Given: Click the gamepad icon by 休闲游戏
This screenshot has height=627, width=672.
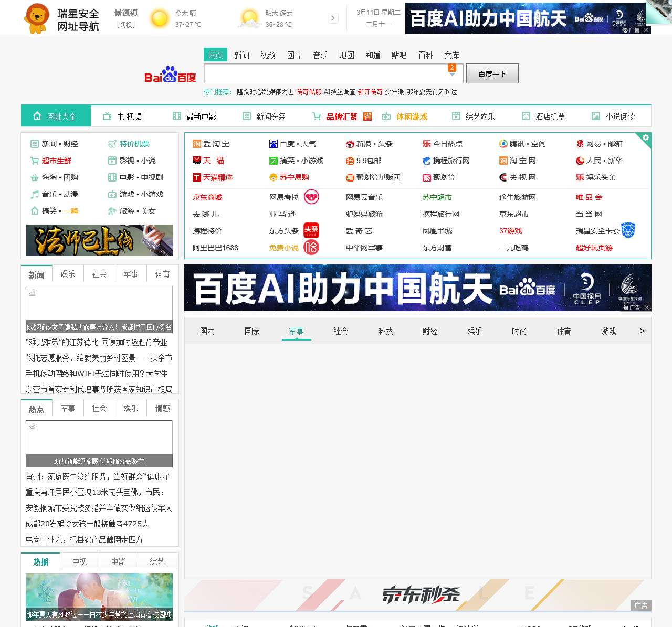Looking at the screenshot, I should pyautogui.click(x=386, y=116).
